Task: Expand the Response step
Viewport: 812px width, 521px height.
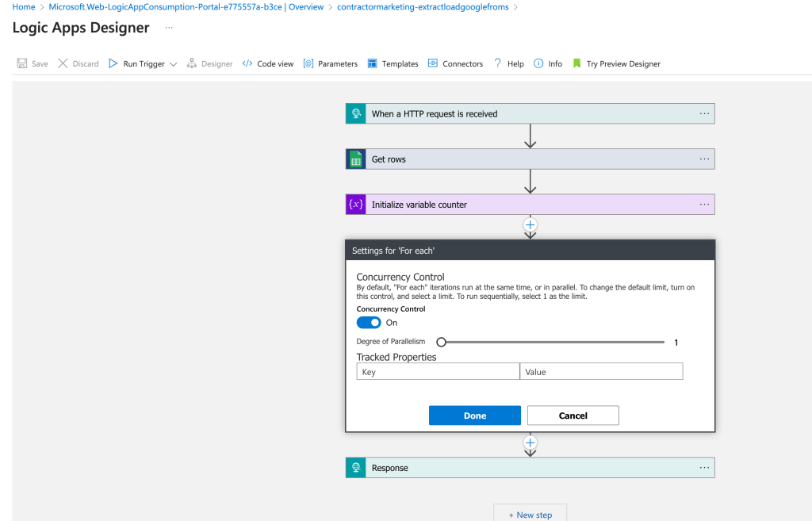Action: pos(530,468)
